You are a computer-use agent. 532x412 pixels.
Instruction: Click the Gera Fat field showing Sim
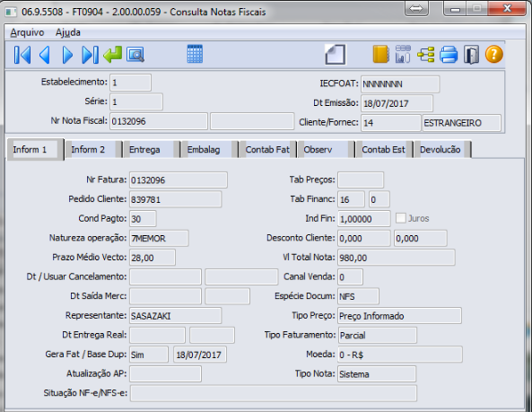pyautogui.click(x=149, y=355)
